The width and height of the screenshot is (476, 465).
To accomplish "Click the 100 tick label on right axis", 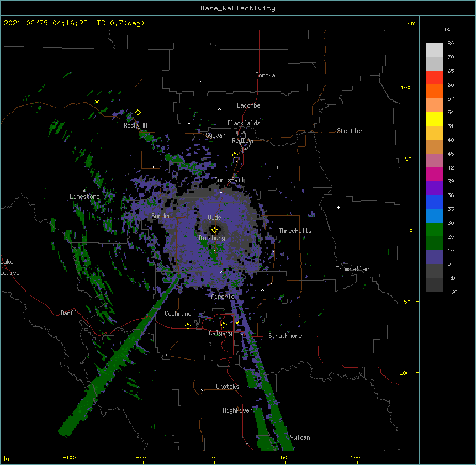I will [x=405, y=87].
